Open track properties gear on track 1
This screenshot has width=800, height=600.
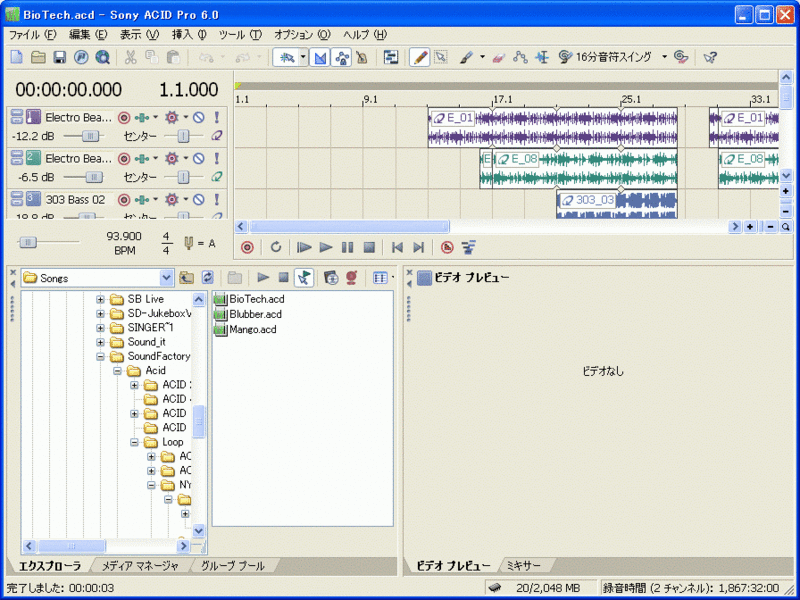pos(172,118)
